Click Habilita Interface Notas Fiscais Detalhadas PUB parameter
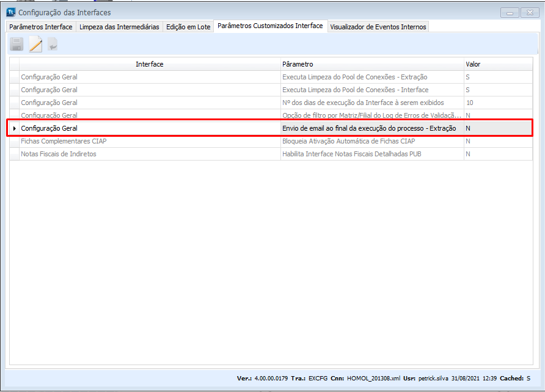Image resolution: width=545 pixels, height=392 pixels. point(351,154)
